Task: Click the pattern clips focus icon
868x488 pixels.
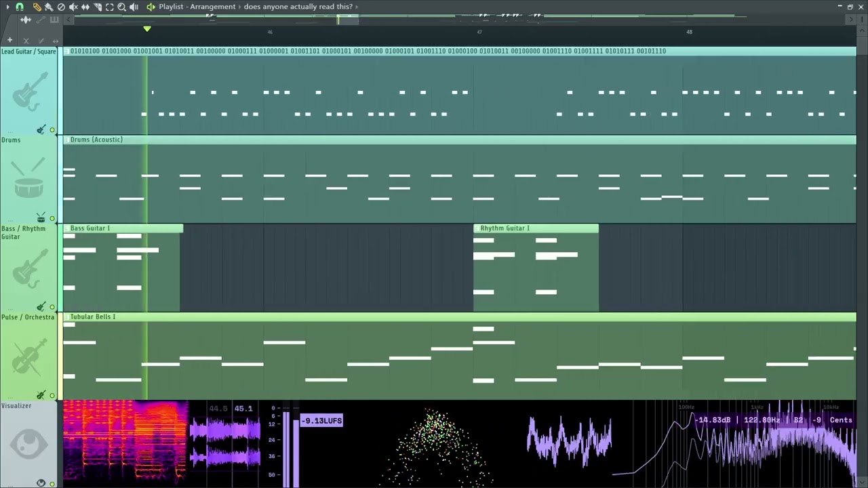Action: coord(54,20)
